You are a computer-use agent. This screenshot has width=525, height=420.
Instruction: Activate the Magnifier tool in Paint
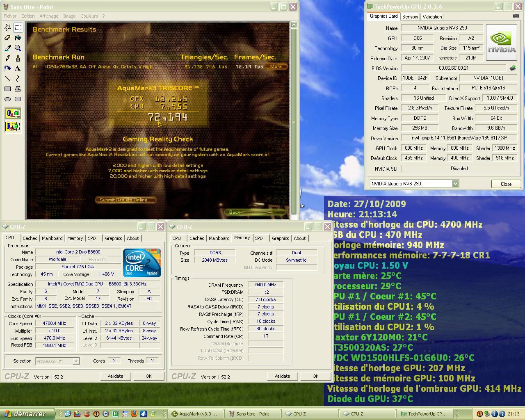click(18, 48)
